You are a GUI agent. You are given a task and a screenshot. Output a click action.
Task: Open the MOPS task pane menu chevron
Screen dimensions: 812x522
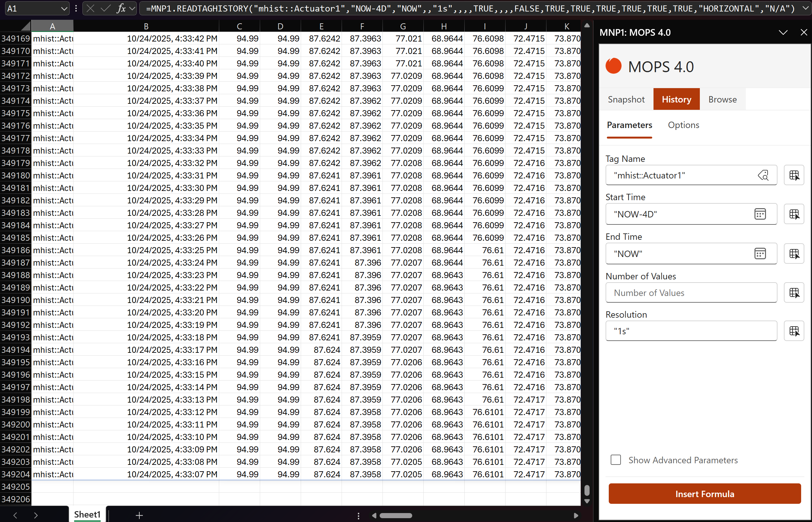pyautogui.click(x=783, y=33)
